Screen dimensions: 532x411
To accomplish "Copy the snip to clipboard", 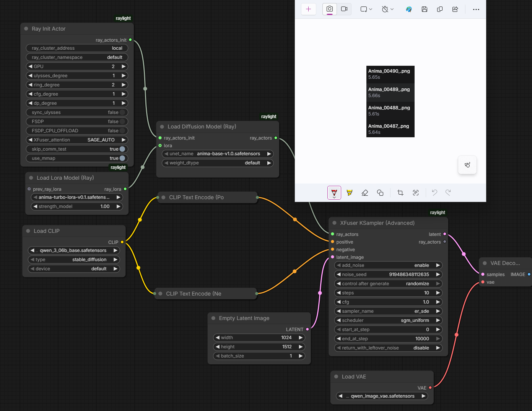I will (440, 9).
